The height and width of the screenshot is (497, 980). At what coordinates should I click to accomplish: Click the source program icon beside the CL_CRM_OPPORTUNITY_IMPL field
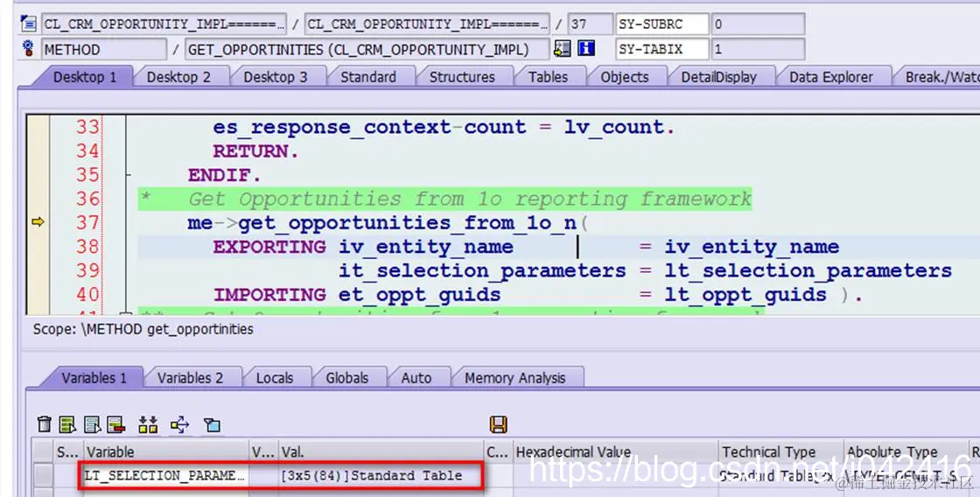coord(28,24)
